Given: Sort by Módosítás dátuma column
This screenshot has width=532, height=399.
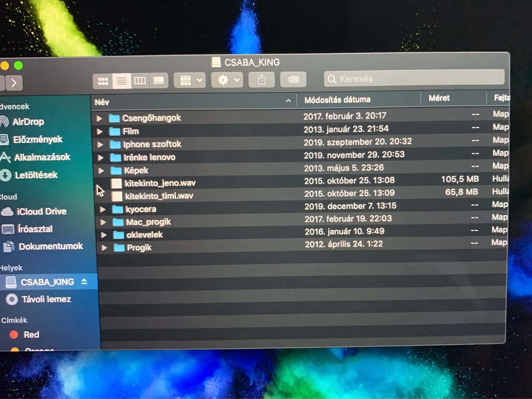Looking at the screenshot, I should click(x=337, y=100).
